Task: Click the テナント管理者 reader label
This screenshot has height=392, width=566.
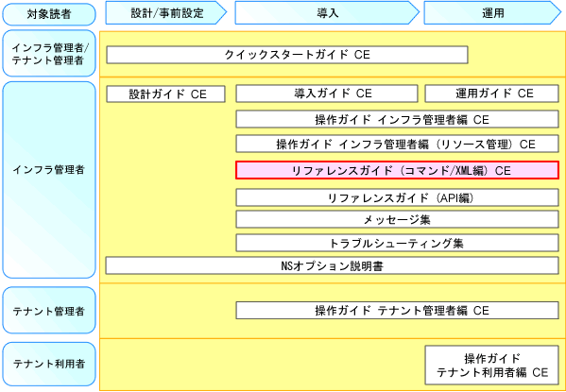Action: pyautogui.click(x=49, y=311)
